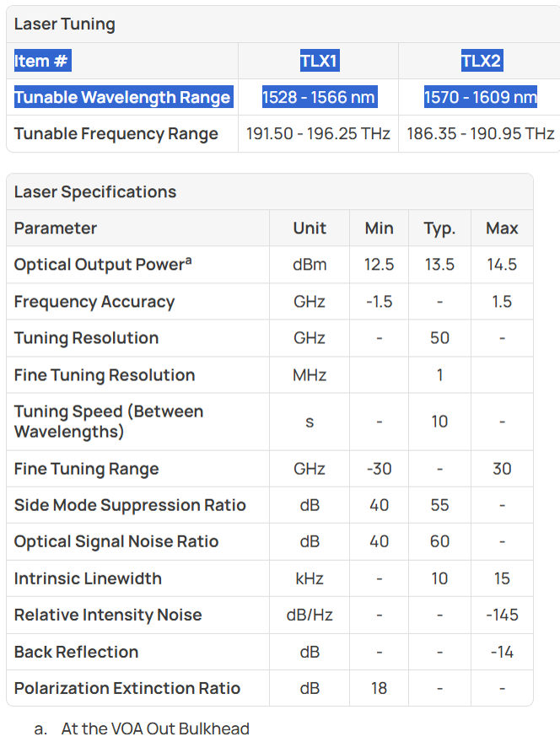The height and width of the screenshot is (742, 560).
Task: Click the VOA Out Bulkhead footnote text
Action: [x=155, y=729]
